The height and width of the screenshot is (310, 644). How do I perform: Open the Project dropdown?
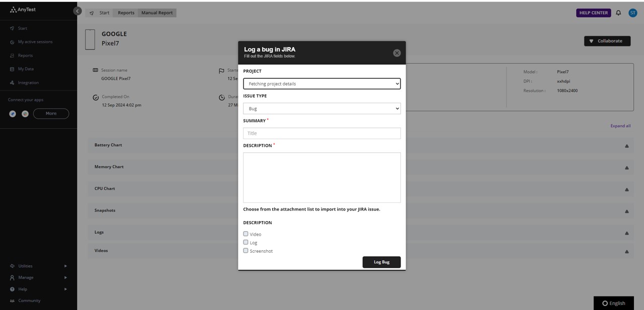[322, 83]
